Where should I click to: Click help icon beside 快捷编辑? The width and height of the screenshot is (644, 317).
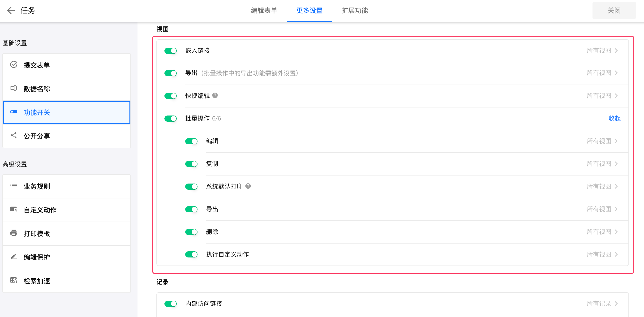click(215, 95)
